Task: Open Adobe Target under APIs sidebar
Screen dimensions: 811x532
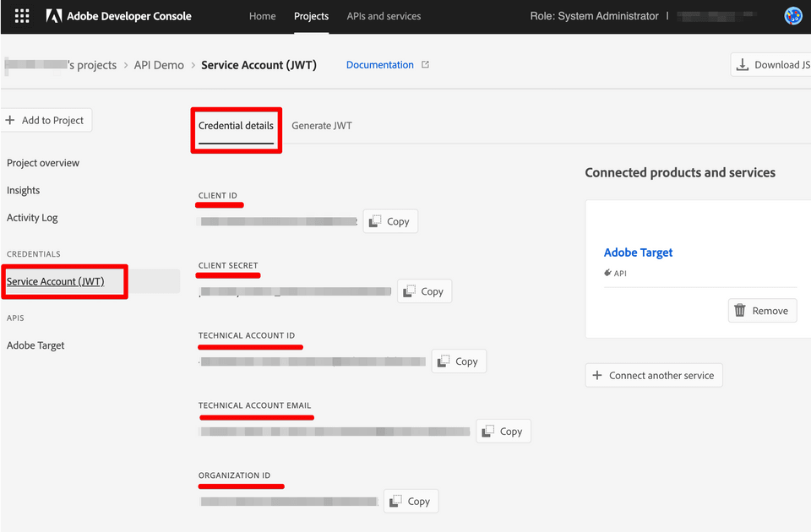Action: click(x=35, y=345)
